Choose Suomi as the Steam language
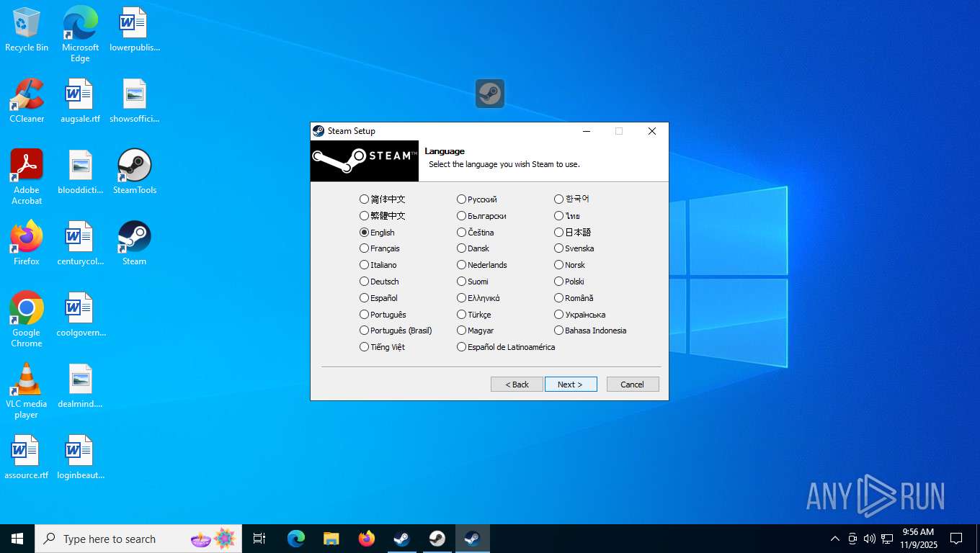This screenshot has height=553, width=980. pyautogui.click(x=473, y=282)
